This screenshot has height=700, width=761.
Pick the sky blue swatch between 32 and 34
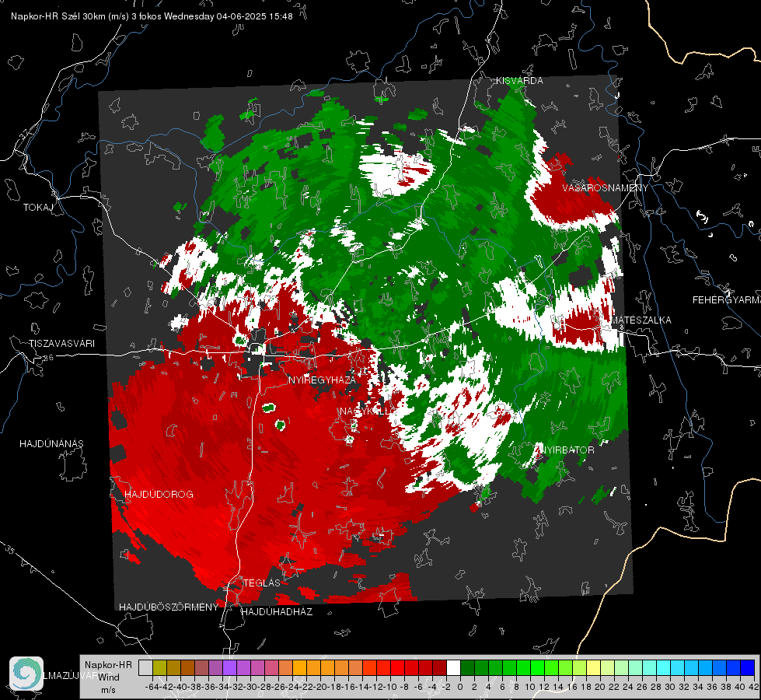[691, 667]
